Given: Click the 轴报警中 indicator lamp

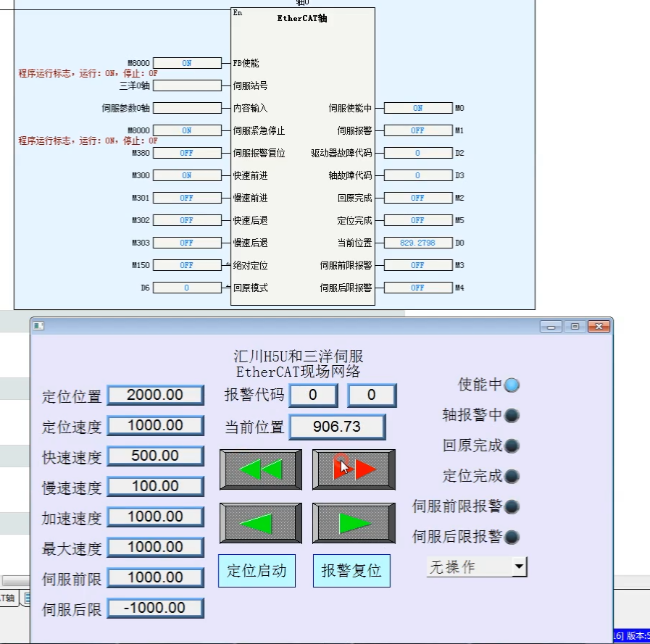Looking at the screenshot, I should click(x=512, y=416).
